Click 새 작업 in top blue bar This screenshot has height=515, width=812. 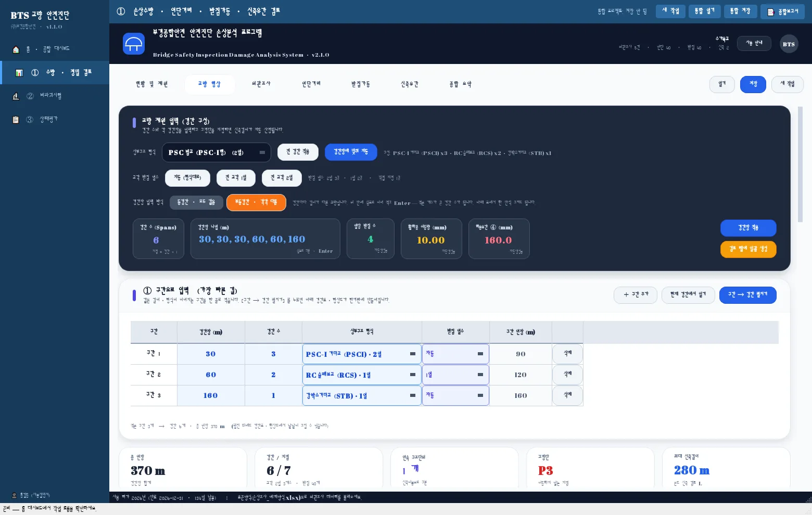[670, 11]
